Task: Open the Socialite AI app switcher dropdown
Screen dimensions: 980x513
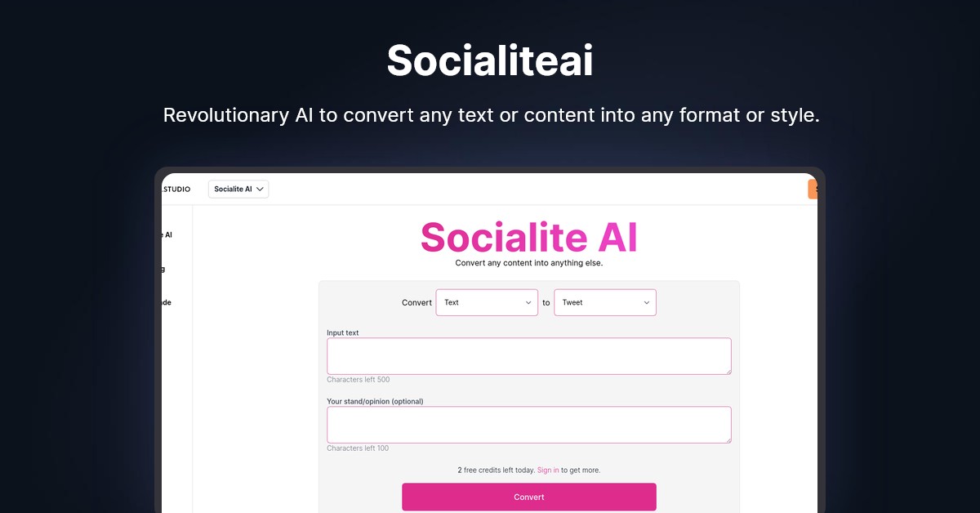Action: click(238, 190)
